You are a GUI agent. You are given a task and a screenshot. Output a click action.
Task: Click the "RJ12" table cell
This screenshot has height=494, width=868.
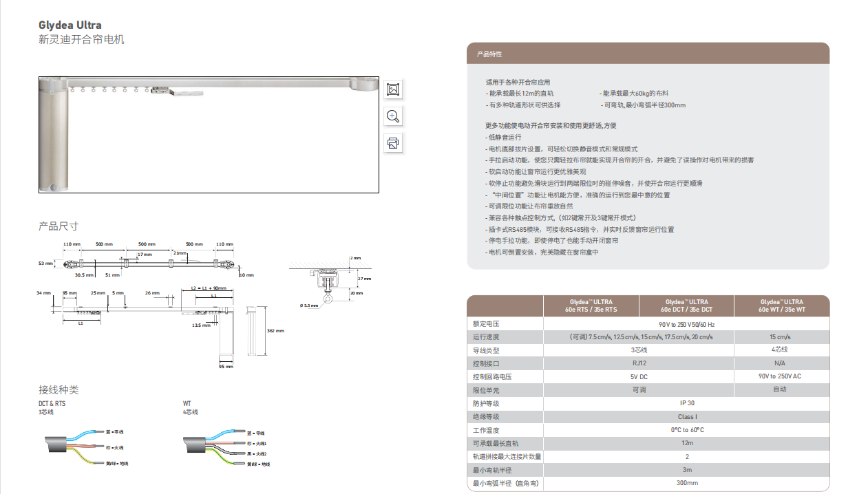[x=639, y=363]
